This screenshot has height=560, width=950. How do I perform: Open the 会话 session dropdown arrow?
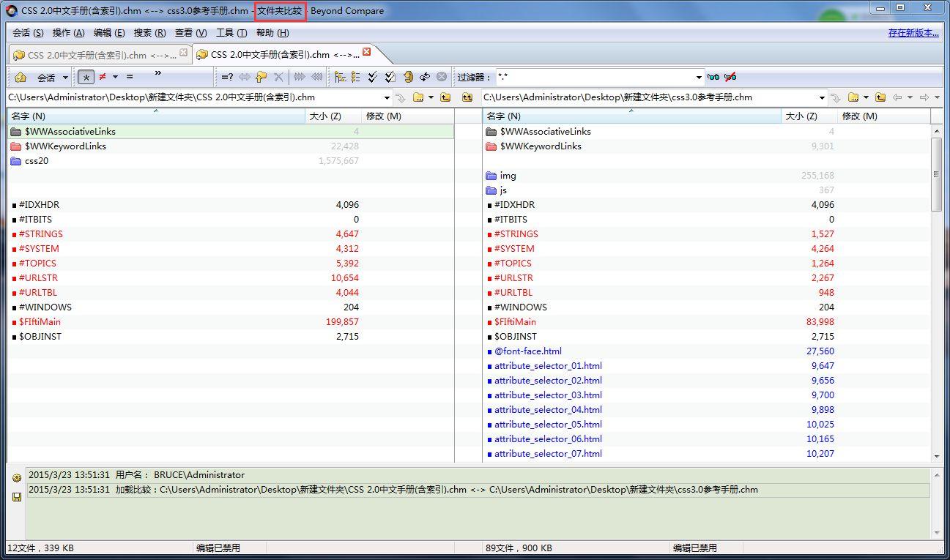point(66,77)
